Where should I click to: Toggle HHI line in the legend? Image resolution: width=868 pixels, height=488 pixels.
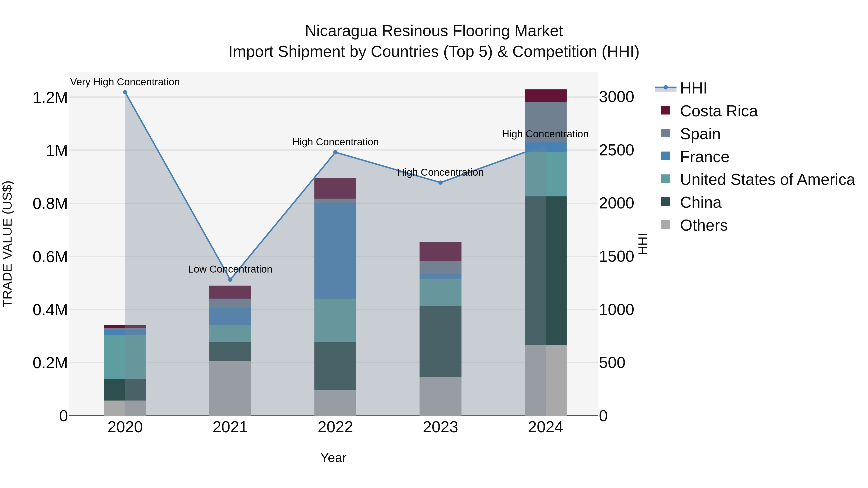pyautogui.click(x=680, y=88)
